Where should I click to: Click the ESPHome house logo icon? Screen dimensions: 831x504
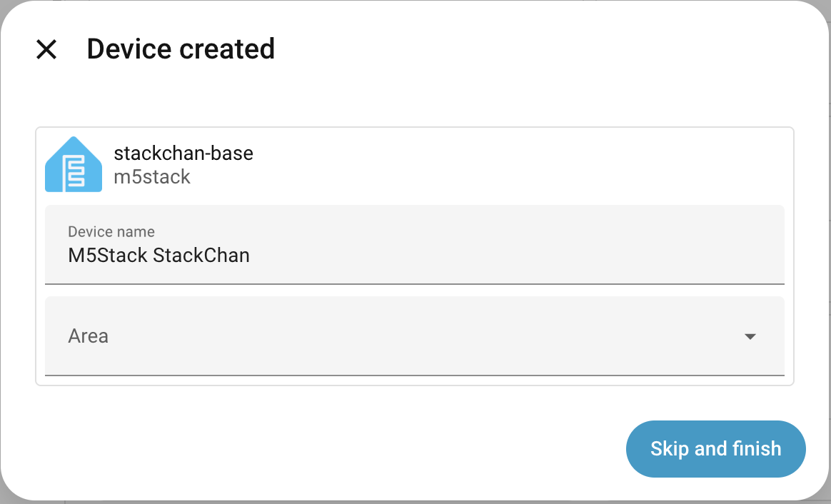[73, 165]
